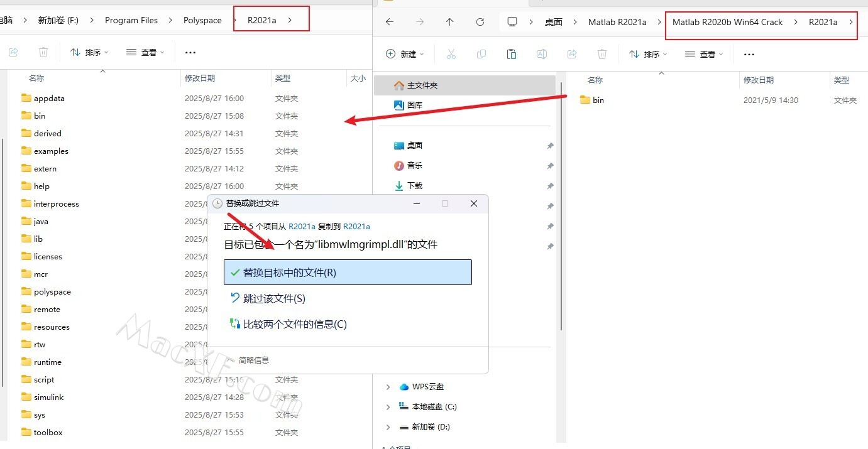
Task: Click the monitor icon in the right address bar
Action: point(512,22)
